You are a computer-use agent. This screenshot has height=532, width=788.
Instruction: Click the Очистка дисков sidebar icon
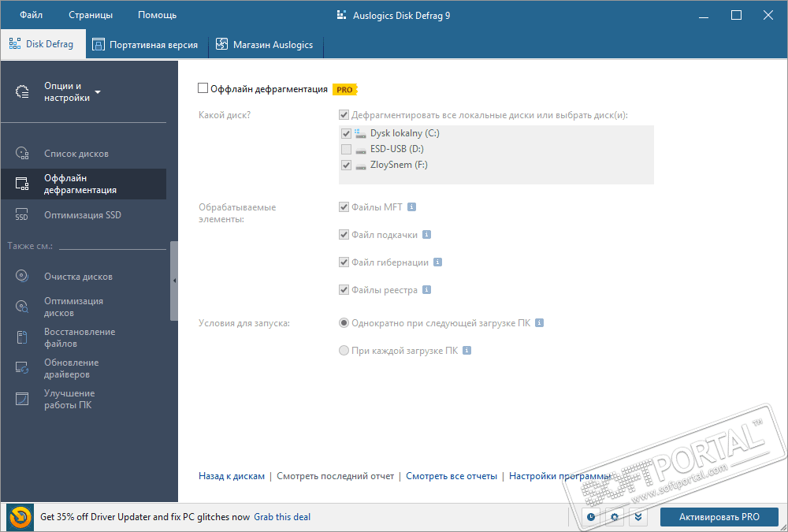[x=22, y=276]
